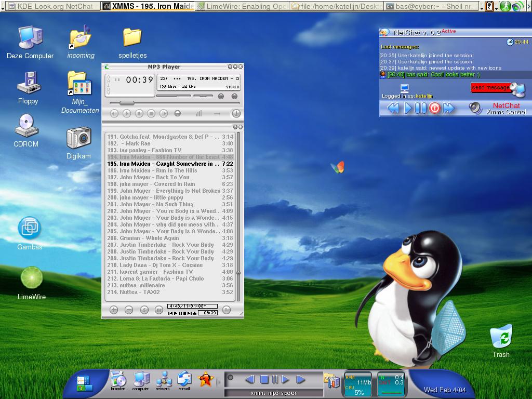Image resolution: width=532 pixels, height=399 pixels.
Task: Toggle the shuffle arrow icon in MP3 Player
Action: (217, 114)
